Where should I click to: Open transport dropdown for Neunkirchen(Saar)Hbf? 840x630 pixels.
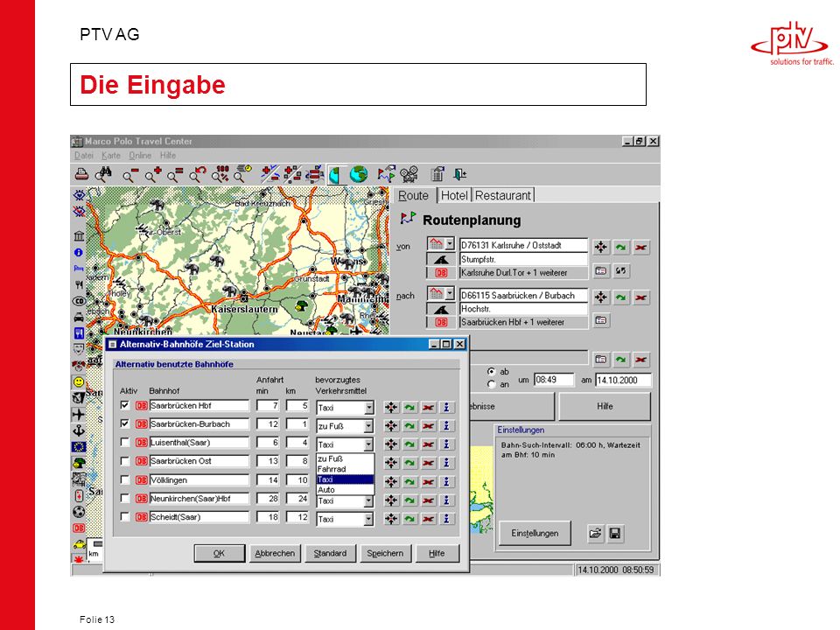pyautogui.click(x=369, y=500)
